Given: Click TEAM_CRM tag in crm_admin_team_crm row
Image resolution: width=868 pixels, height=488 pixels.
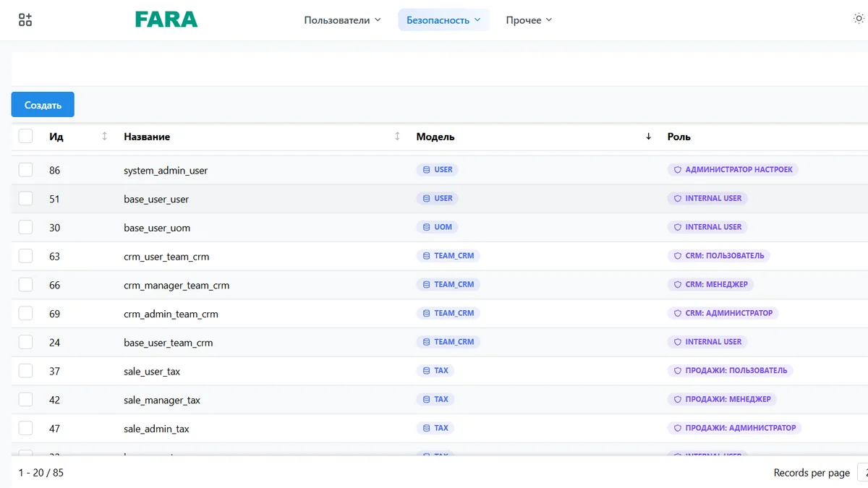Looking at the screenshot, I should (448, 313).
